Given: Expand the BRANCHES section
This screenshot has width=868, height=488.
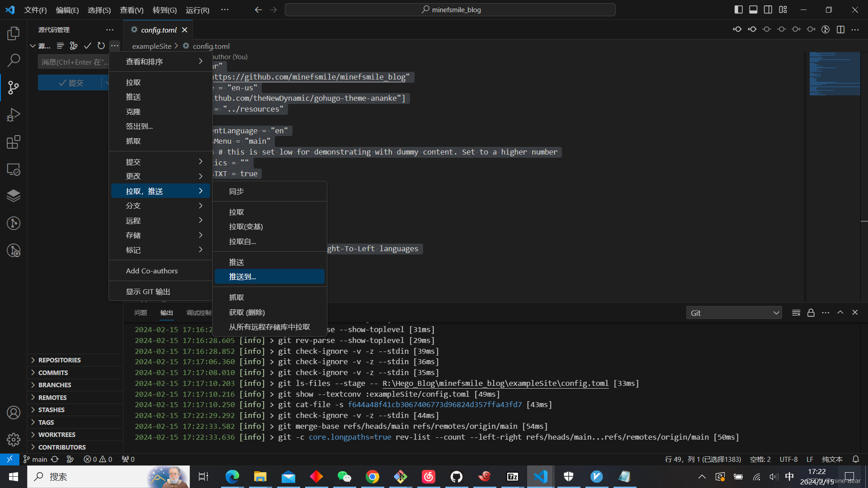Looking at the screenshot, I should 55,385.
